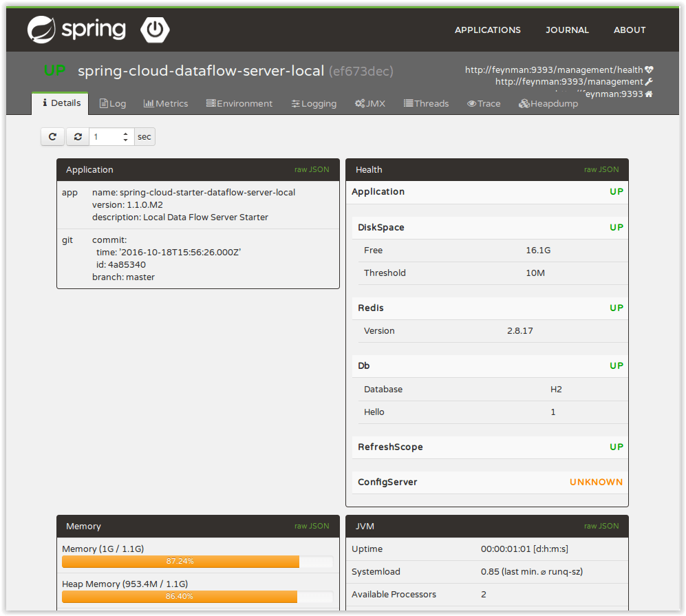Click the Heap Memory 86.40% progress bar
Viewport: 686px width, 616px height.
(x=179, y=597)
